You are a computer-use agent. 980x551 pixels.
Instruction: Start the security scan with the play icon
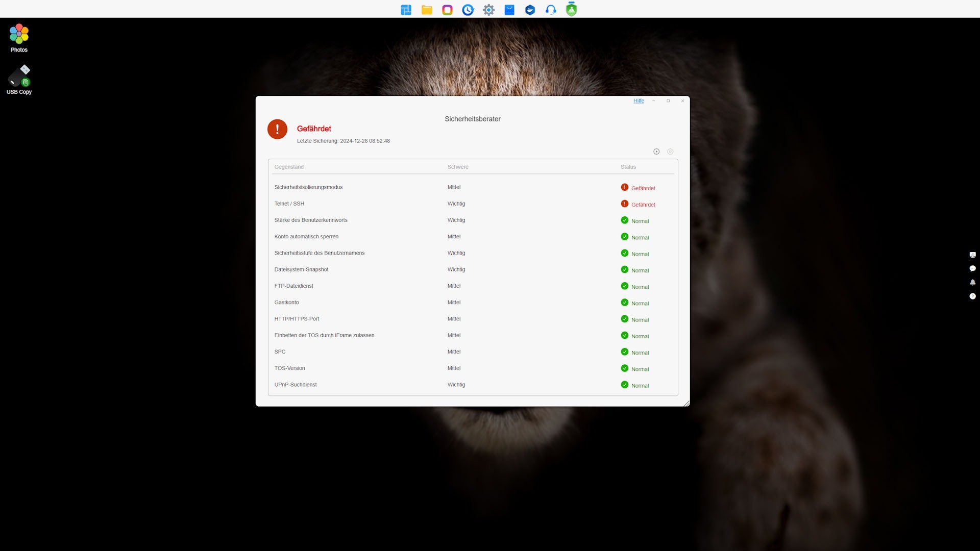click(656, 152)
